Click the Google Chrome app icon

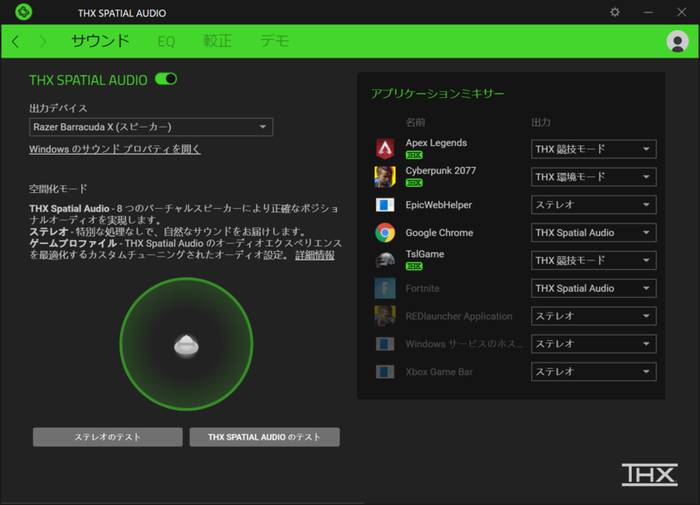[x=385, y=233]
